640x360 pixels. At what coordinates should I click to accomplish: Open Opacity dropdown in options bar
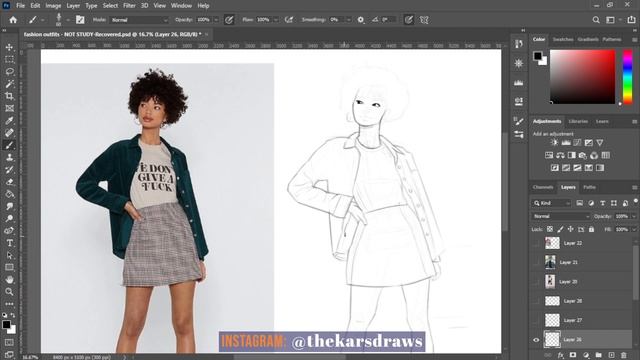coord(216,20)
